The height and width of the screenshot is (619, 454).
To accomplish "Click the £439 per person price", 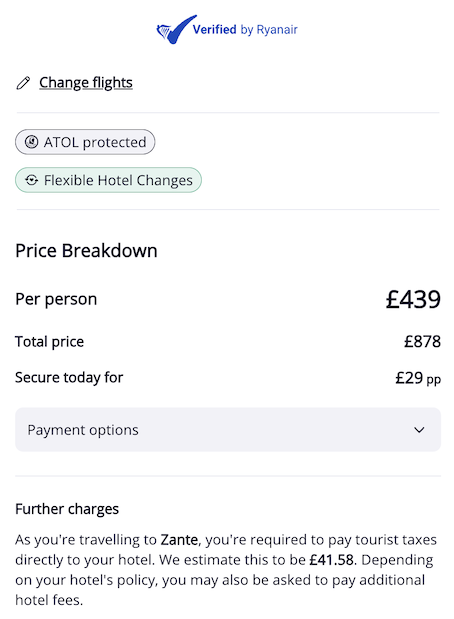I will [413, 299].
